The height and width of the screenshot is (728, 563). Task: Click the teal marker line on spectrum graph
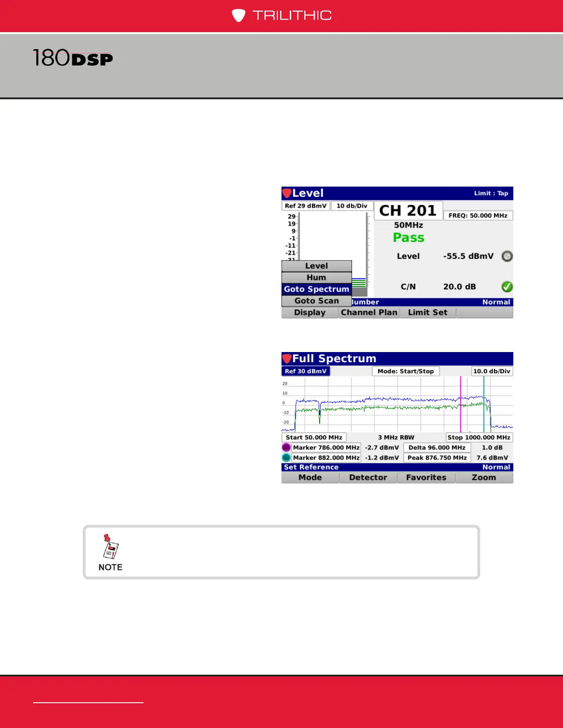click(x=483, y=404)
